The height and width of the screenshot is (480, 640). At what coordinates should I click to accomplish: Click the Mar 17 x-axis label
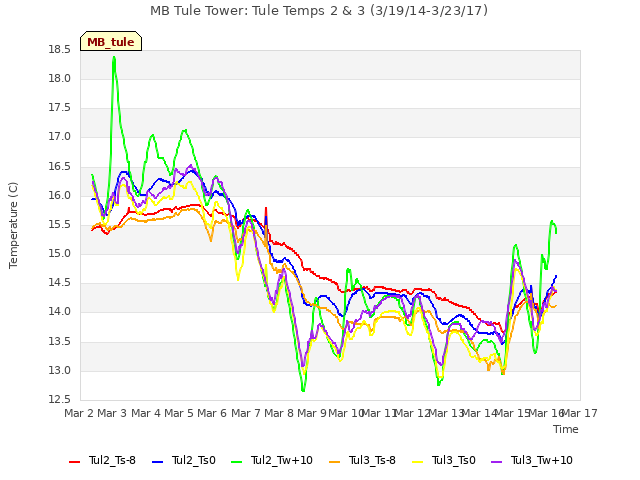580,413
